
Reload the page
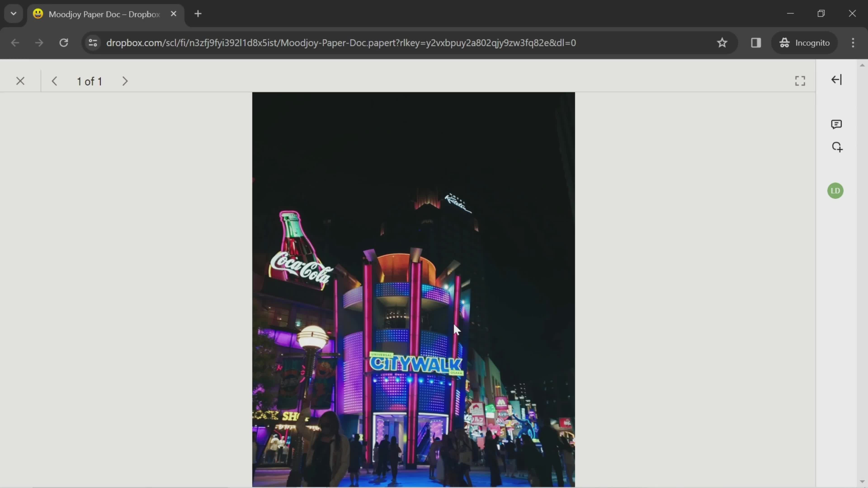64,43
